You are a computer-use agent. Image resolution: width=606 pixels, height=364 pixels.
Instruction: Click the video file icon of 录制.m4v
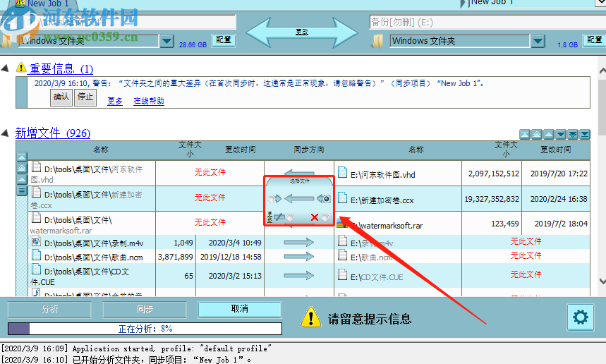[x=36, y=241]
